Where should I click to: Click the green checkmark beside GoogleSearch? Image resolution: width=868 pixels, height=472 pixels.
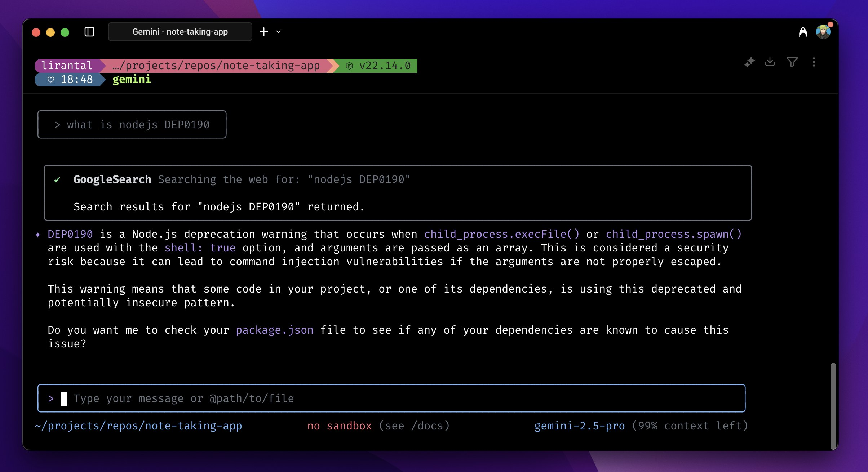[57, 179]
